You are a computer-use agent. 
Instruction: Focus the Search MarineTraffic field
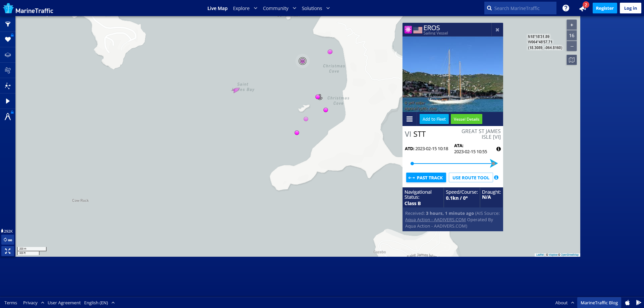click(520, 8)
